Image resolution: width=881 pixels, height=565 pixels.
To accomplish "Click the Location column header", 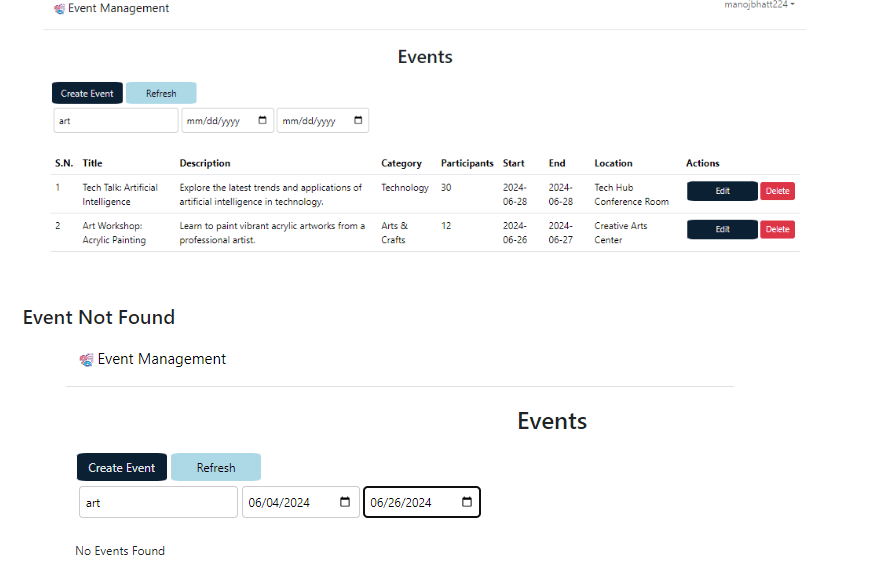I will point(614,163).
